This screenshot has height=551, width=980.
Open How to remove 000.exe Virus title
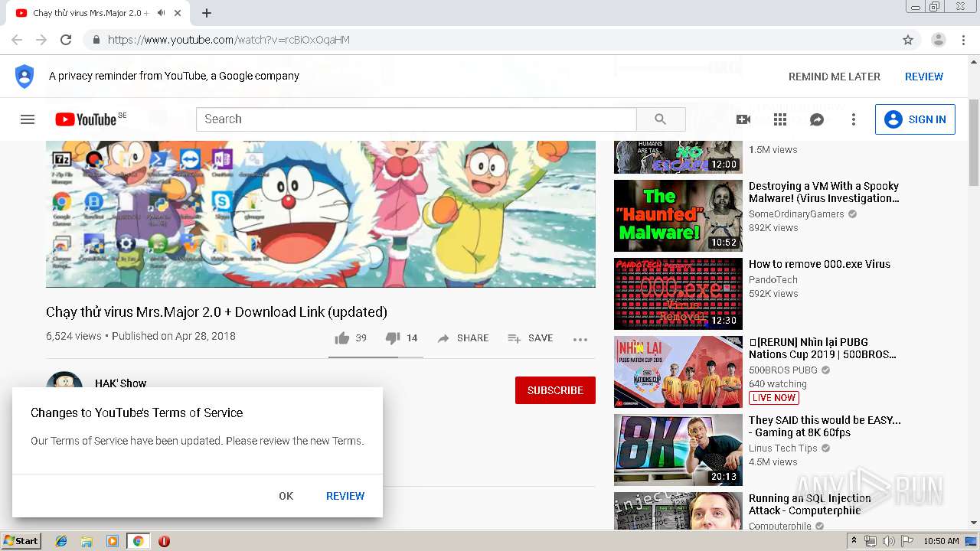819,264
